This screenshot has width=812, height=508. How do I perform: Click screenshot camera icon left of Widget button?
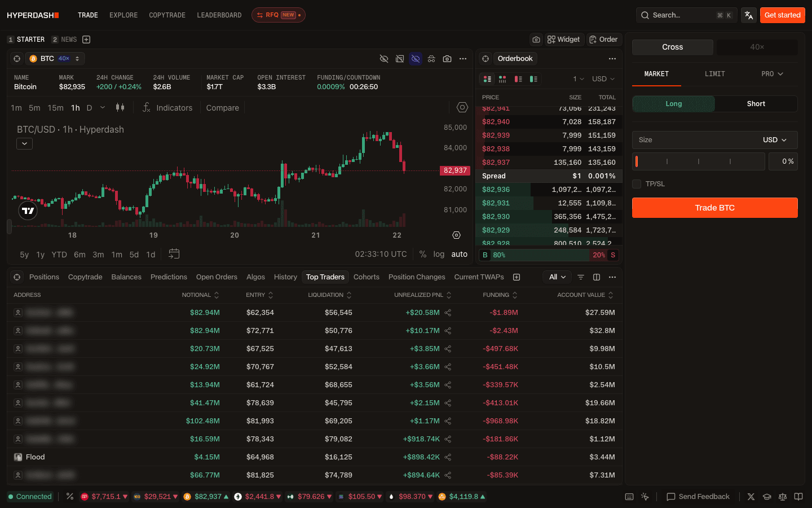[x=536, y=40]
